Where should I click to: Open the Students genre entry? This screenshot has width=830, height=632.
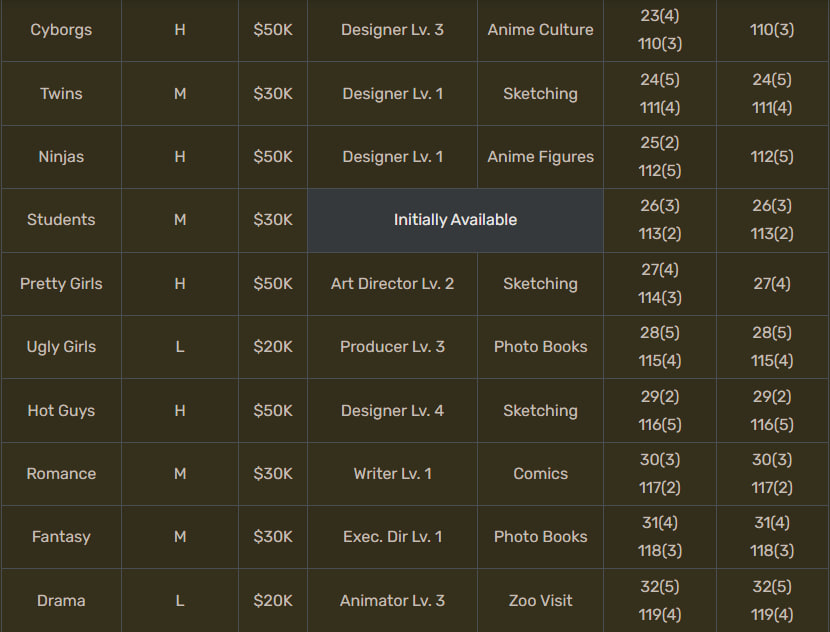coord(61,220)
